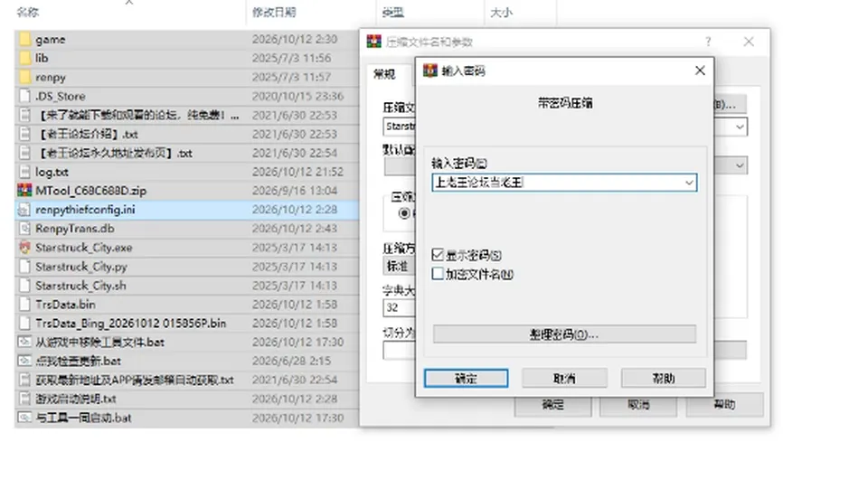Expand the password input dropdown arrow
This screenshot has height=489, width=868.
coord(689,183)
